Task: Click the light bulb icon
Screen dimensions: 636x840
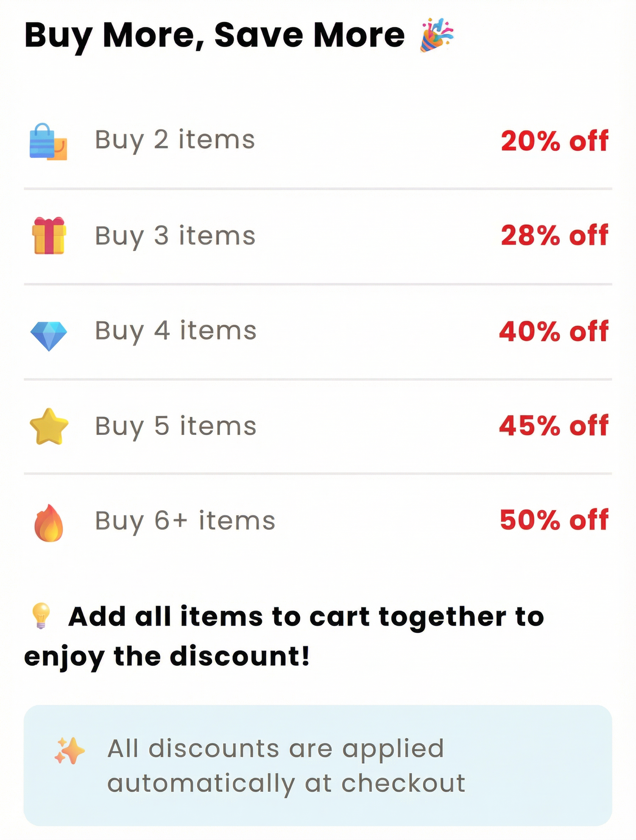Action: pyautogui.click(x=41, y=616)
